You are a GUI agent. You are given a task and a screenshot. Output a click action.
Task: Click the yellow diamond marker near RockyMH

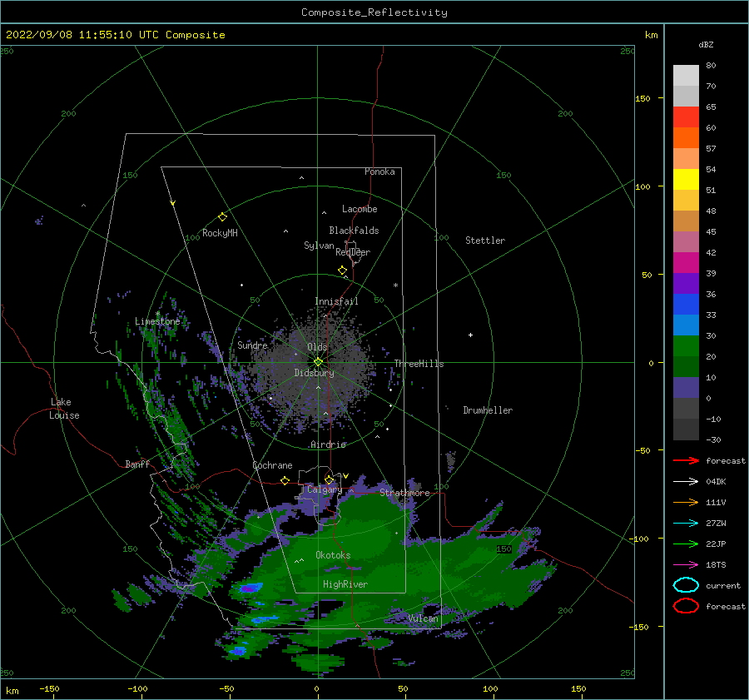(x=222, y=217)
